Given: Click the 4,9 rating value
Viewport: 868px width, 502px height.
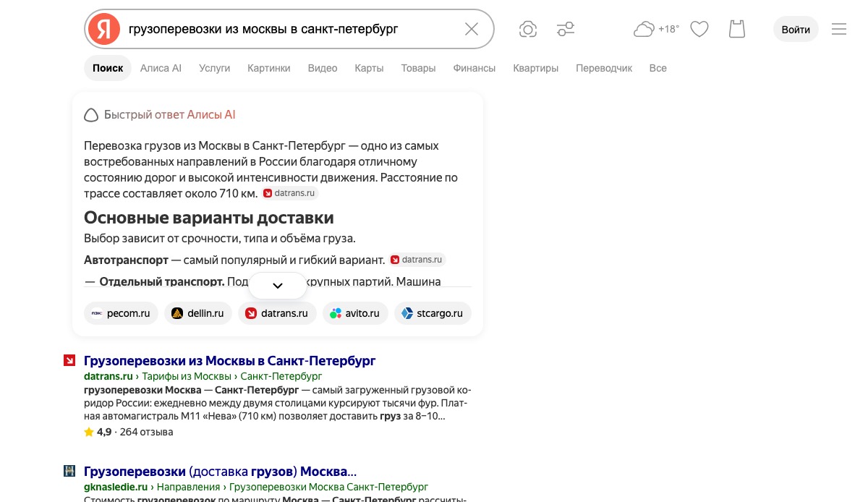Looking at the screenshot, I should (104, 432).
